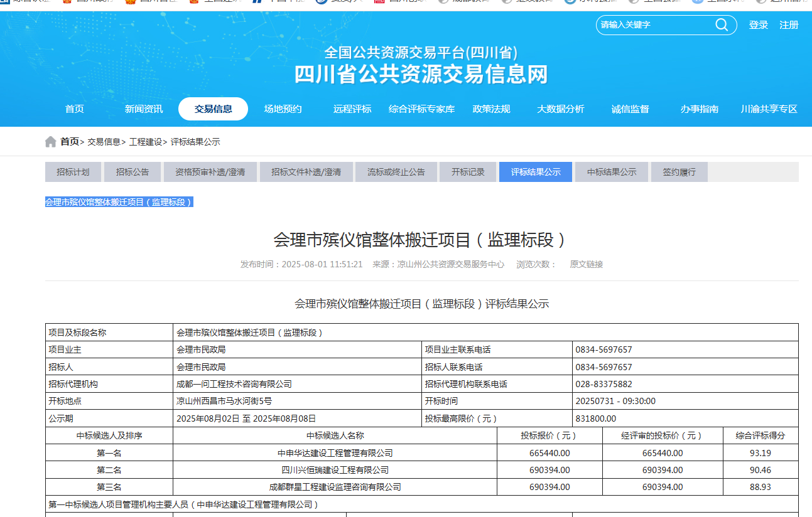The width and height of the screenshot is (812, 517).
Task: Open 综合评标专家库 in the navigation bar
Action: pos(421,109)
